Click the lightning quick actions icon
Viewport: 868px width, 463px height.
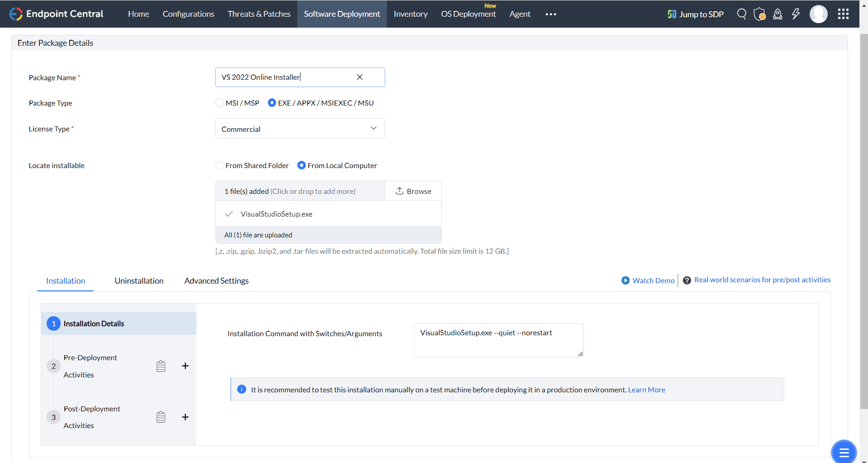click(796, 14)
